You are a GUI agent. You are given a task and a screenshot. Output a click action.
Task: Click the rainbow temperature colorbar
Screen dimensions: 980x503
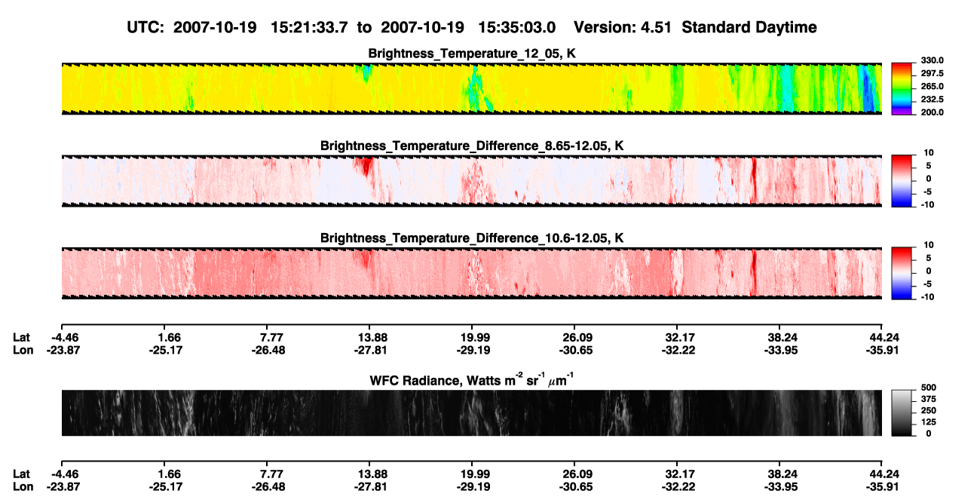coord(901,89)
